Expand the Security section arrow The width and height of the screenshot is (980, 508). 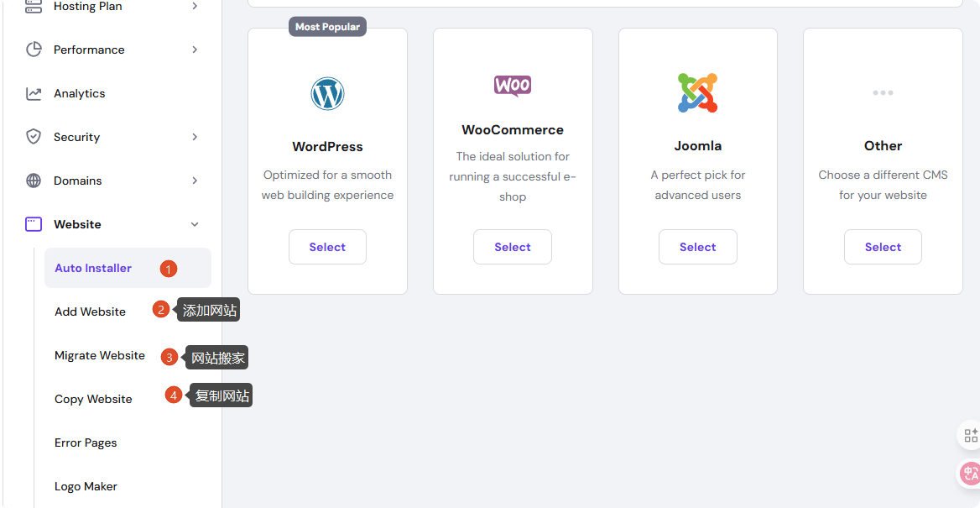[195, 137]
